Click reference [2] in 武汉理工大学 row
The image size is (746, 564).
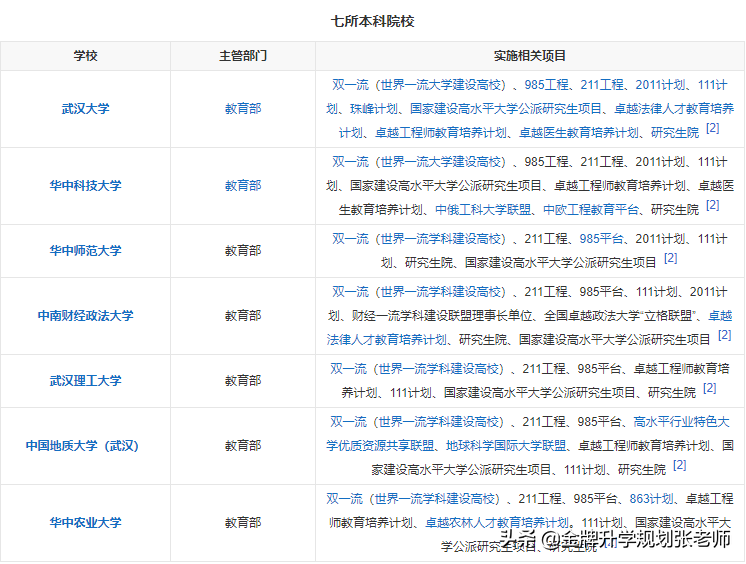[x=709, y=388]
